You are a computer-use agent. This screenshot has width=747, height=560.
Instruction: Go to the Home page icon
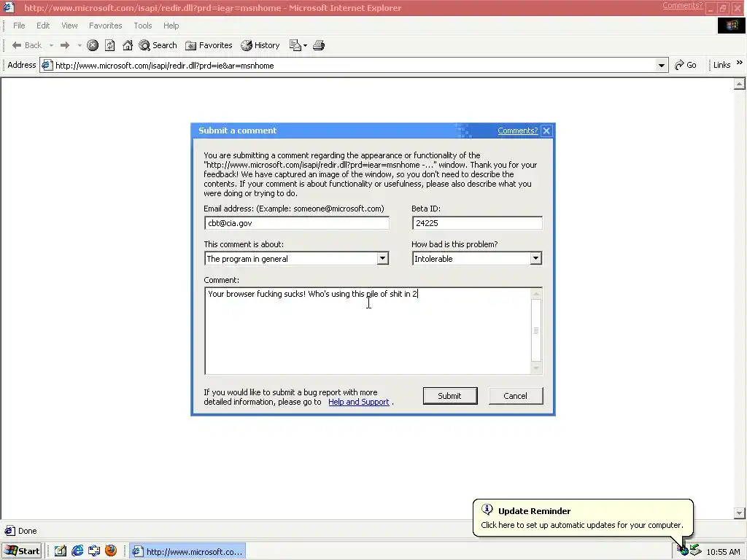click(127, 45)
